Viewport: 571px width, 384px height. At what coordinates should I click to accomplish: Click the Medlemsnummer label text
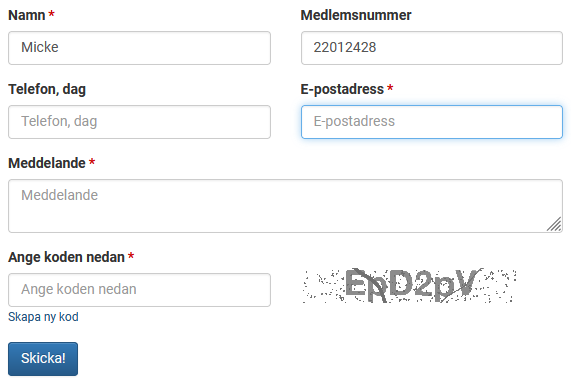[356, 15]
